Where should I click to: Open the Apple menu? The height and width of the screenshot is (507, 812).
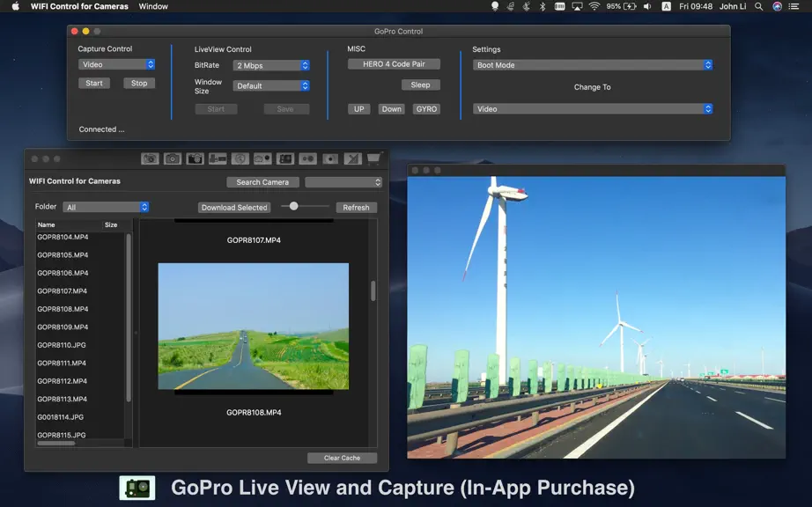click(x=16, y=6)
